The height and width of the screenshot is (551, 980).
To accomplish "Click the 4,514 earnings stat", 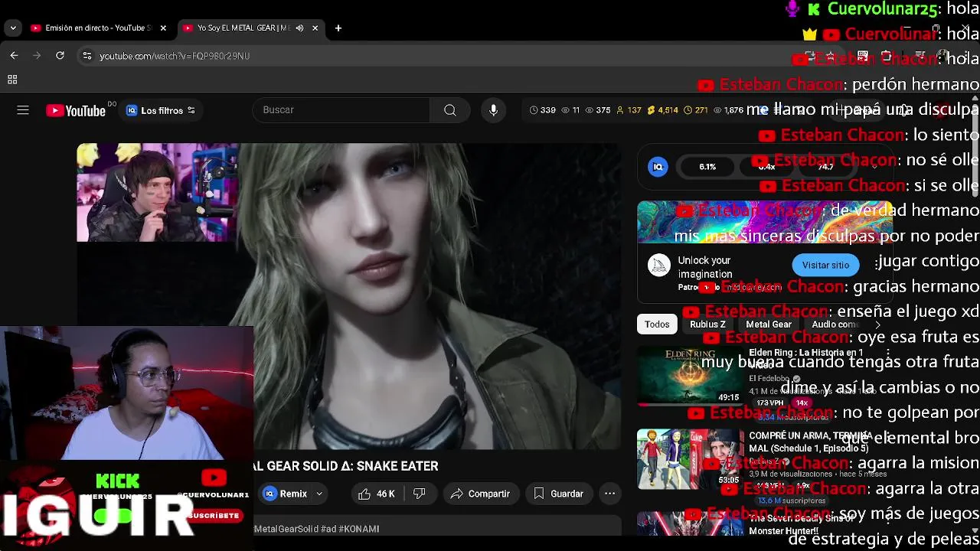I will point(663,110).
